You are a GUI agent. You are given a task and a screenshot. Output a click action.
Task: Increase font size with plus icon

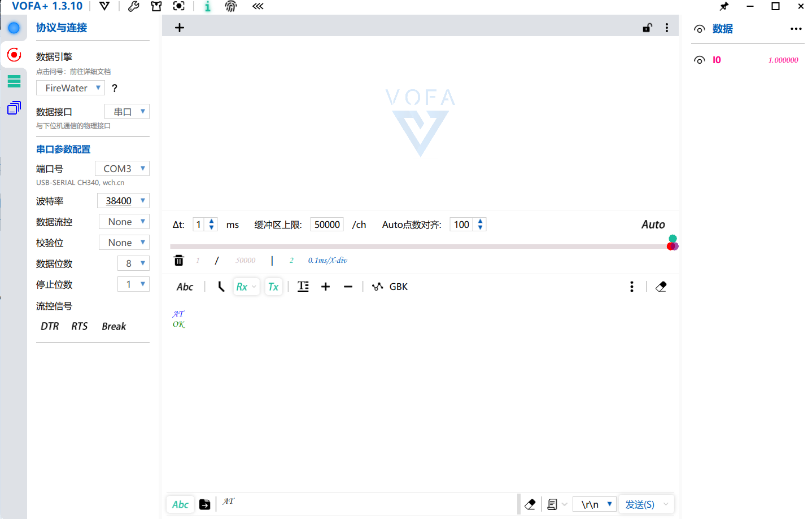click(326, 287)
